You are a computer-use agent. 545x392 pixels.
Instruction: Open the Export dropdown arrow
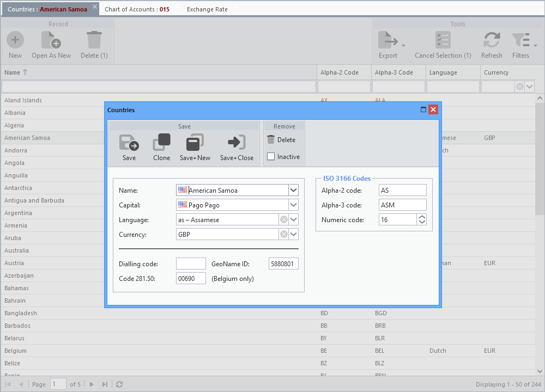(x=403, y=46)
